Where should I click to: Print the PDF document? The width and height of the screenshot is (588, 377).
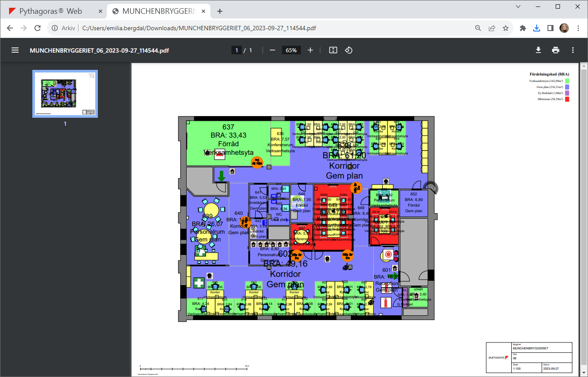556,50
